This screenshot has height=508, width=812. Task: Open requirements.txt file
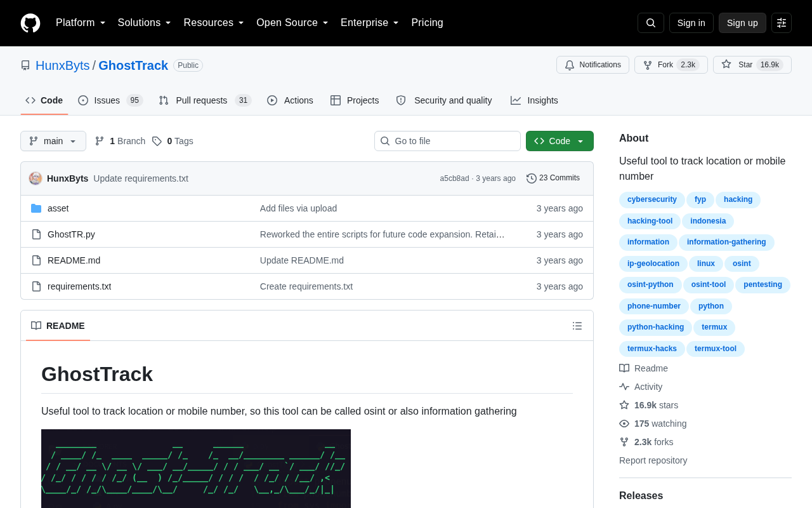click(79, 286)
